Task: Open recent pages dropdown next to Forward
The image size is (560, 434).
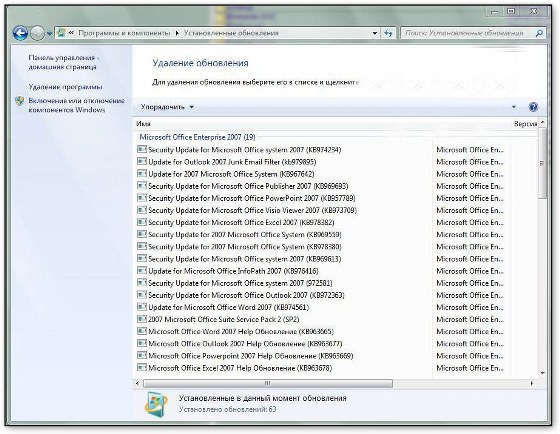Action: (x=49, y=34)
